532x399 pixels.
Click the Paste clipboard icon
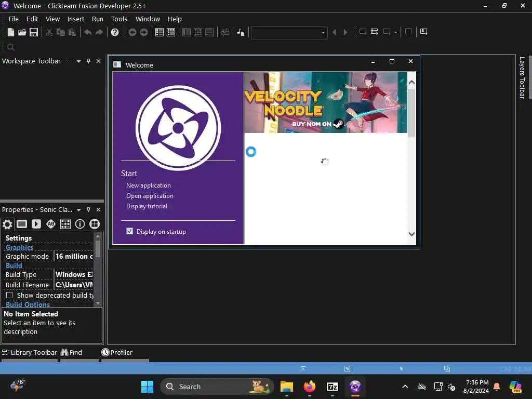[x=72, y=32]
